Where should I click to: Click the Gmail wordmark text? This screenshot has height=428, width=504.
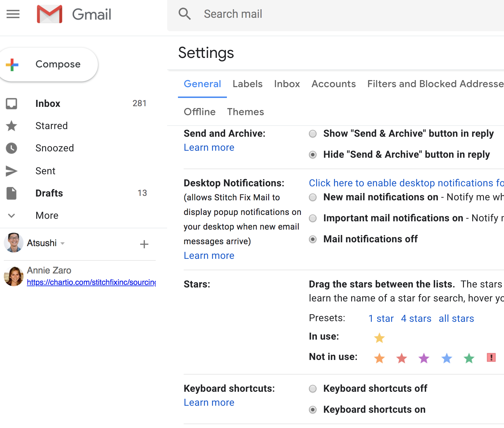pos(92,15)
